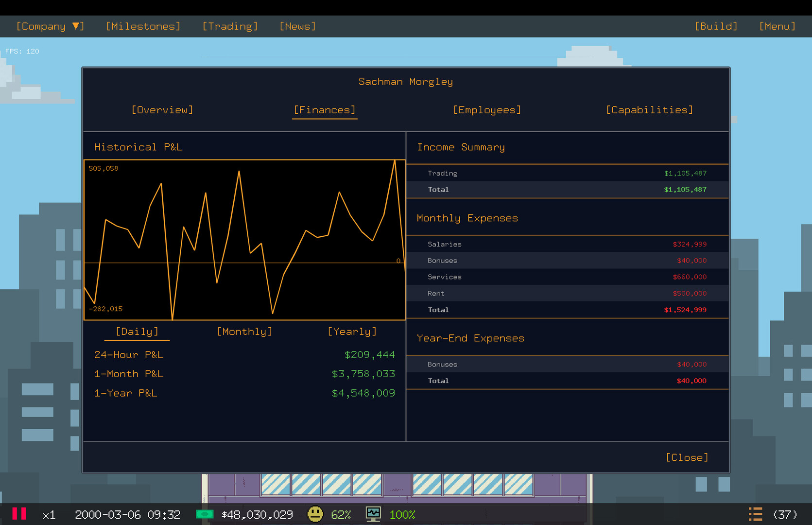Click the monitor uptime icon near 100%

(373, 514)
